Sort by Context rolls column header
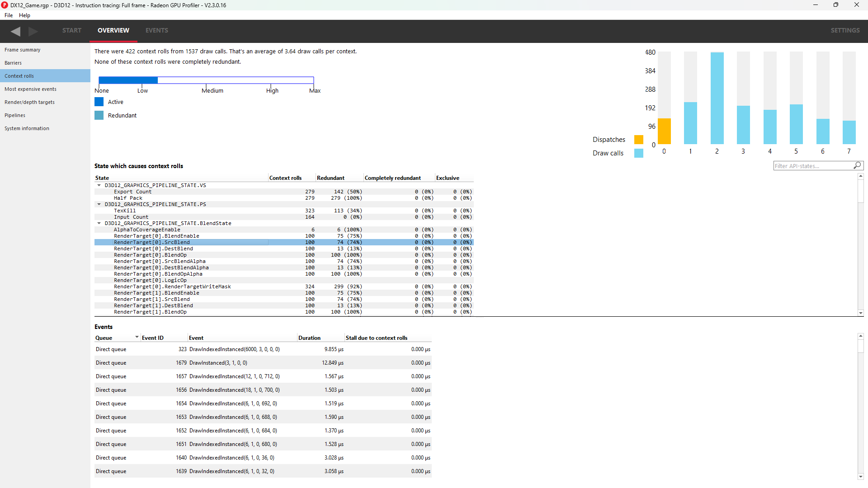The height and width of the screenshot is (488, 868). click(285, 178)
